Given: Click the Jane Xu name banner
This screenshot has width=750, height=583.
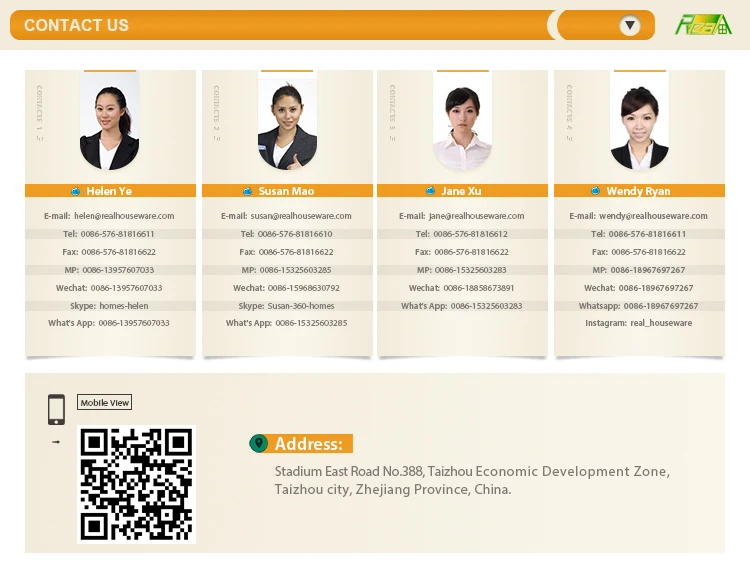Looking at the screenshot, I should (463, 191).
